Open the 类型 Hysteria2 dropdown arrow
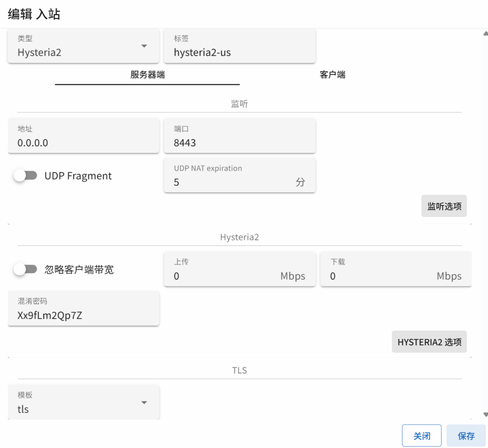 (x=144, y=46)
